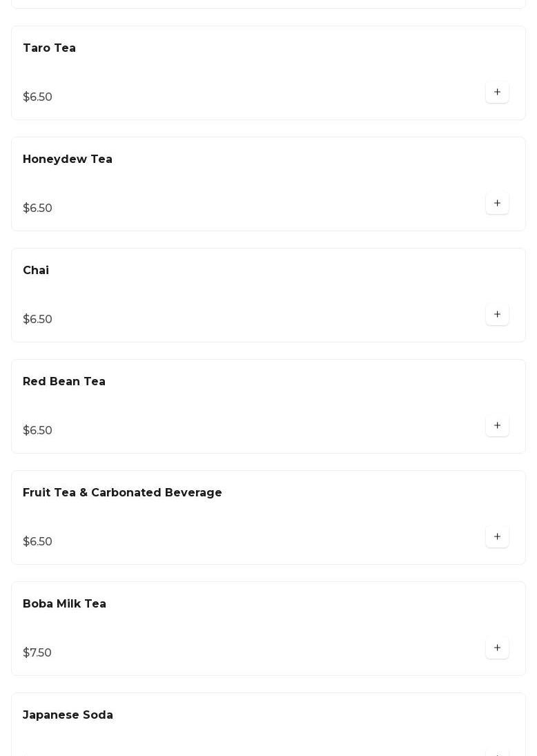
Task: Click the $6.50 price under Fruit Tea
Action: (x=37, y=541)
